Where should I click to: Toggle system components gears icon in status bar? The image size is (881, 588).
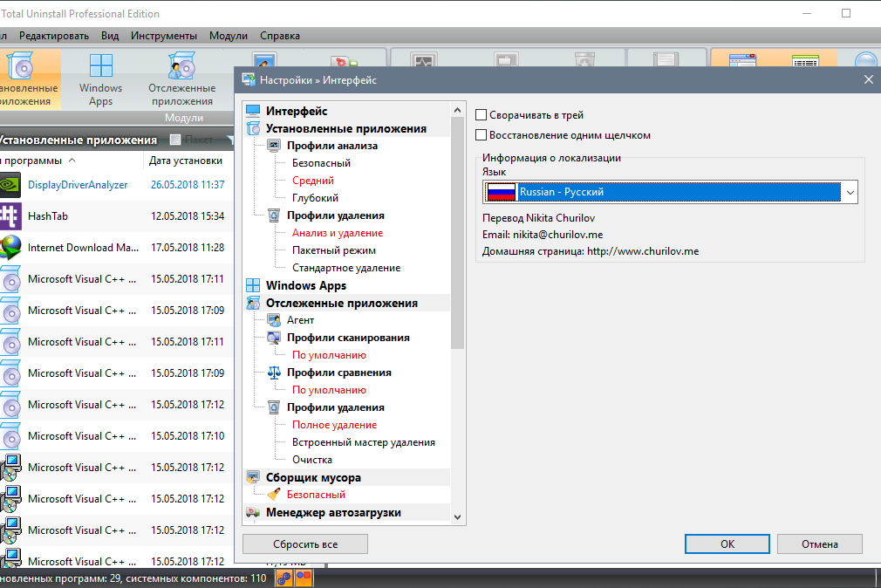[284, 578]
